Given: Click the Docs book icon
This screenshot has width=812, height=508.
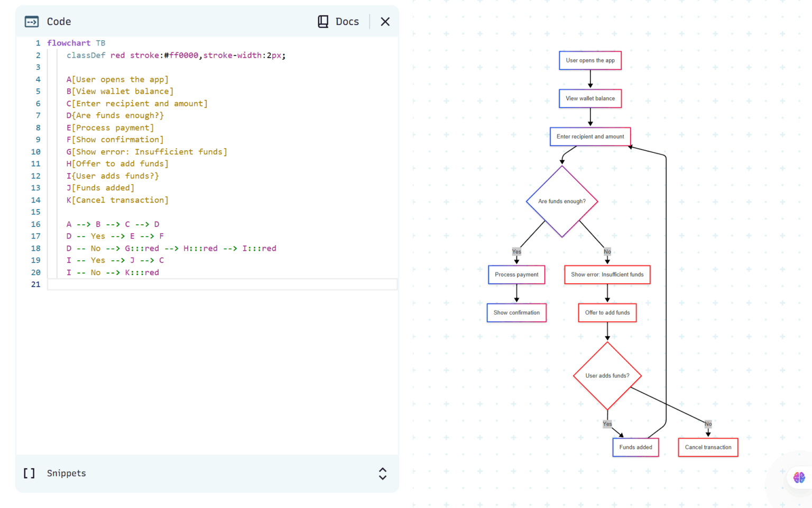Looking at the screenshot, I should (323, 21).
